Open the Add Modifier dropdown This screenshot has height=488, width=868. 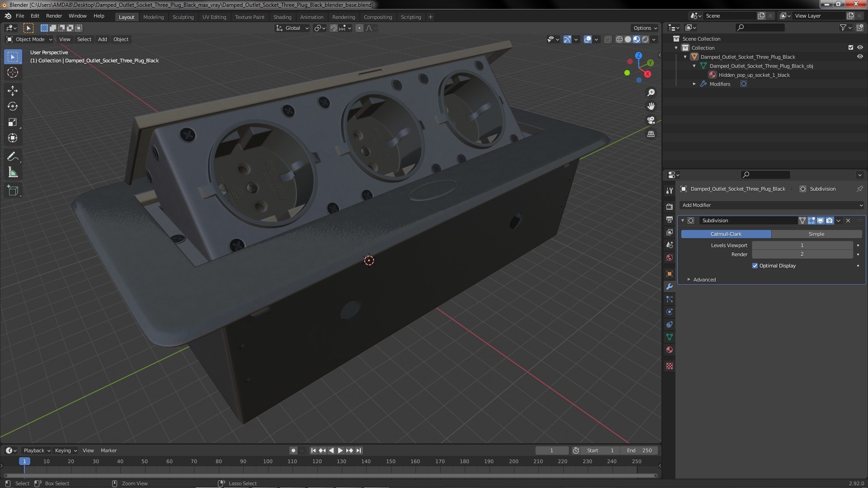(x=772, y=205)
